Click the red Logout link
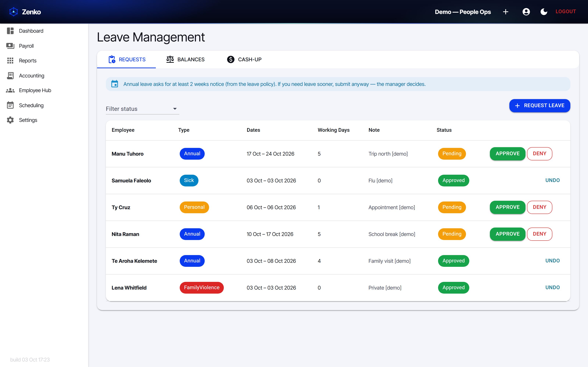Screen dimensions: 588x367 click(x=566, y=11)
